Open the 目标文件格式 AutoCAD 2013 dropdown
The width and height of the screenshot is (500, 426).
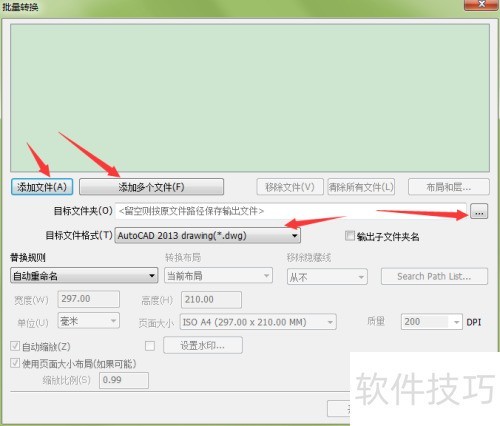pos(207,236)
